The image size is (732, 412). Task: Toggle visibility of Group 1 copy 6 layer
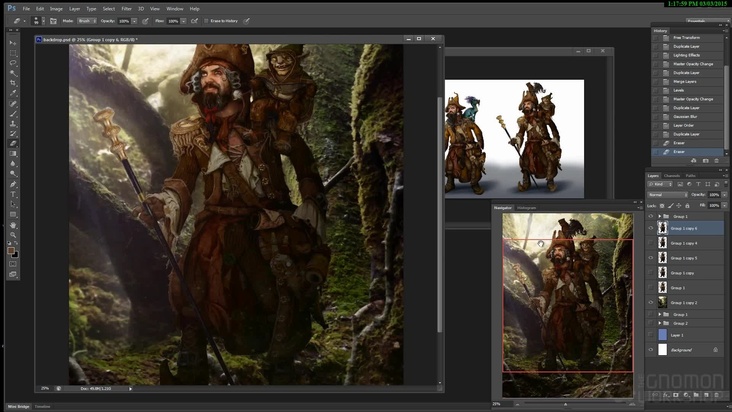coord(651,228)
